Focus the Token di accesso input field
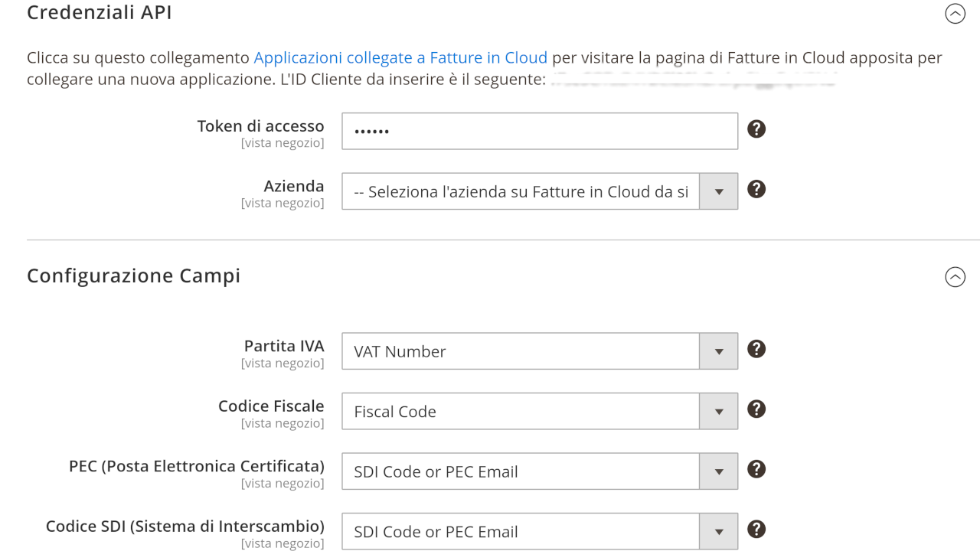This screenshot has height=551, width=980. [x=540, y=131]
